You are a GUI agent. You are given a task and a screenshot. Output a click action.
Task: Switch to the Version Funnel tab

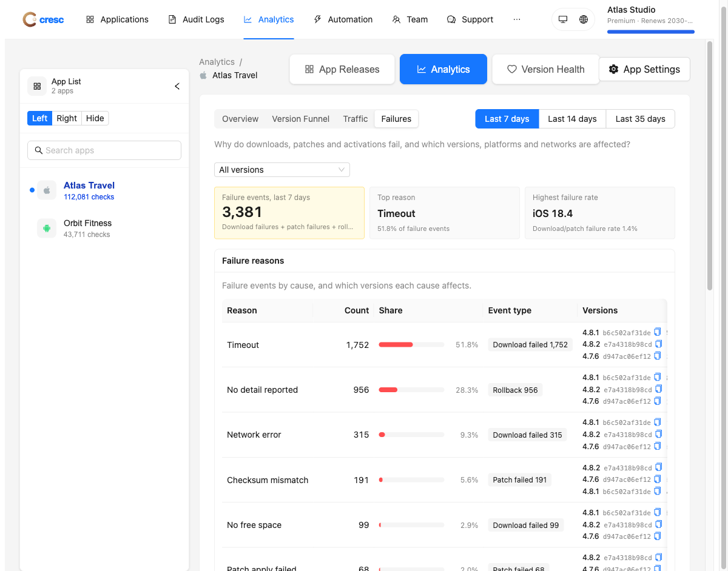(x=301, y=119)
